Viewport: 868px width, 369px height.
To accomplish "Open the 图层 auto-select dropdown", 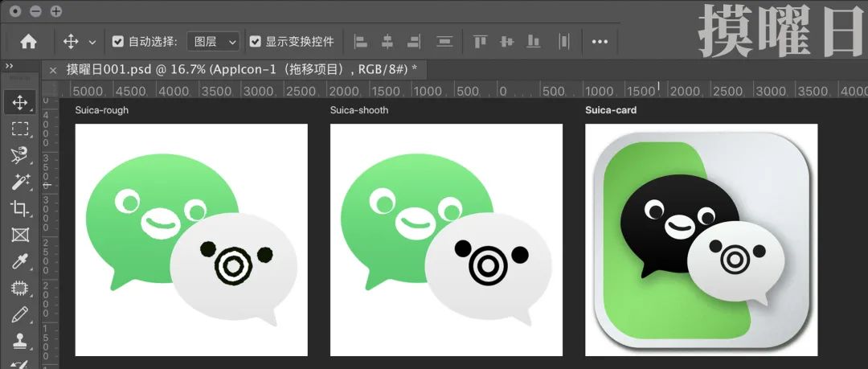I will [x=213, y=42].
